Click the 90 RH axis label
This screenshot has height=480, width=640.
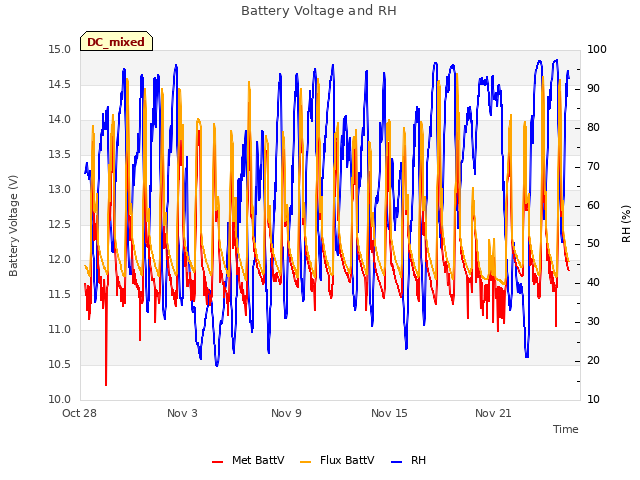(593, 89)
